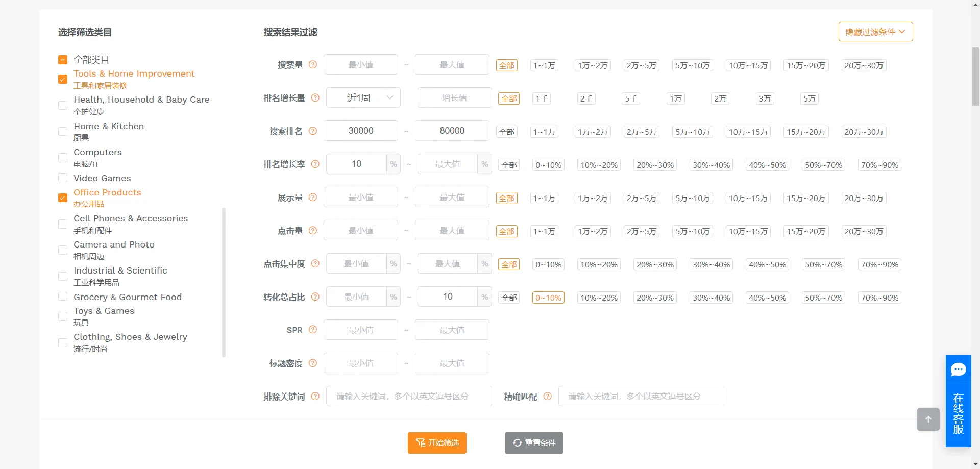Click help icon next to SPR
980x469 pixels.
tap(313, 330)
